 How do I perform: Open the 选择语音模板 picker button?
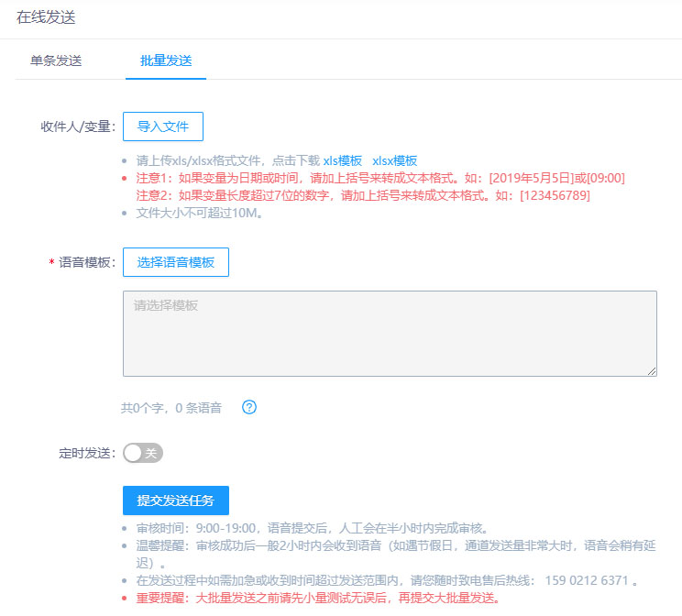175,262
